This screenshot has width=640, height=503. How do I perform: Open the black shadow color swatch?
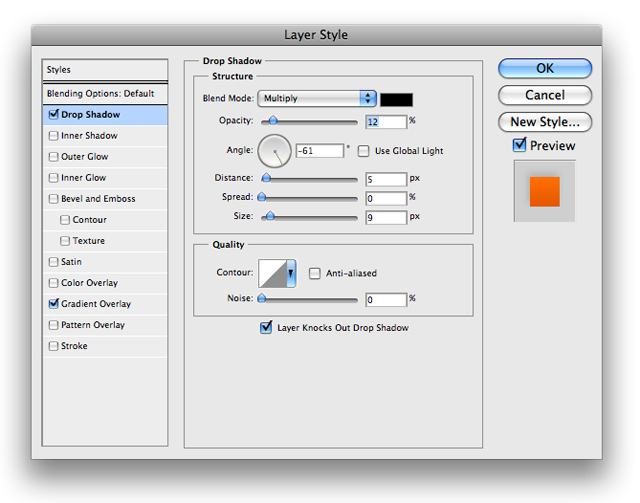(396, 100)
